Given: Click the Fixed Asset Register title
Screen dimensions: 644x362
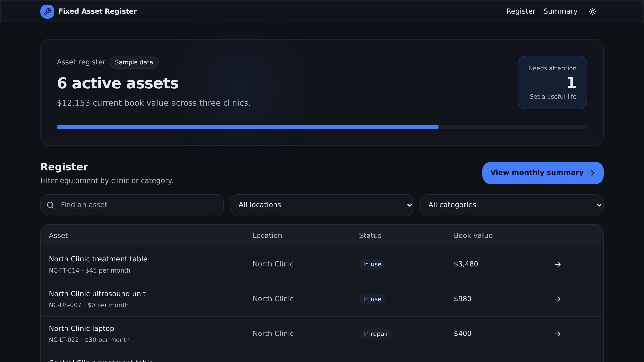Looking at the screenshot, I should tap(98, 11).
